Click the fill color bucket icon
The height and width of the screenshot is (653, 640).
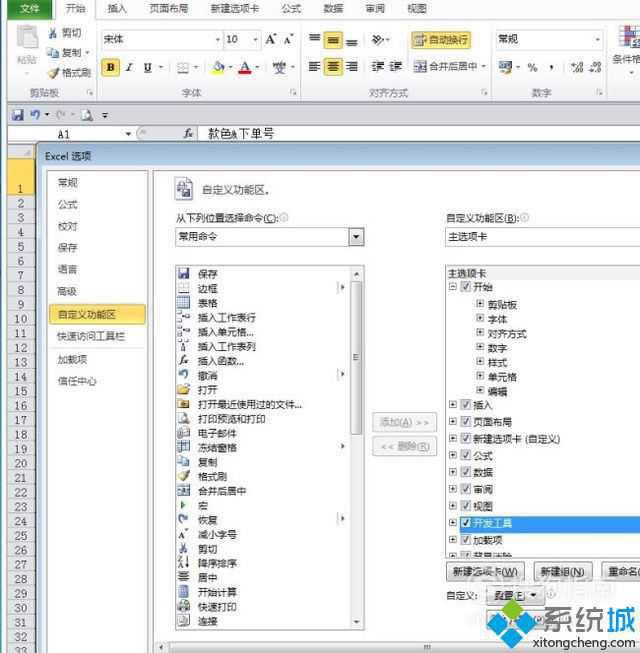tap(218, 67)
